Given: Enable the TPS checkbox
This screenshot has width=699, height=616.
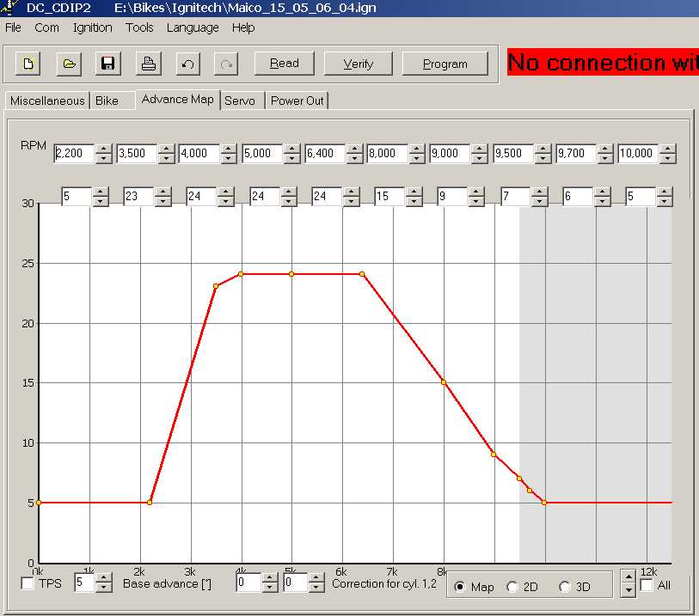Looking at the screenshot, I should click(28, 584).
